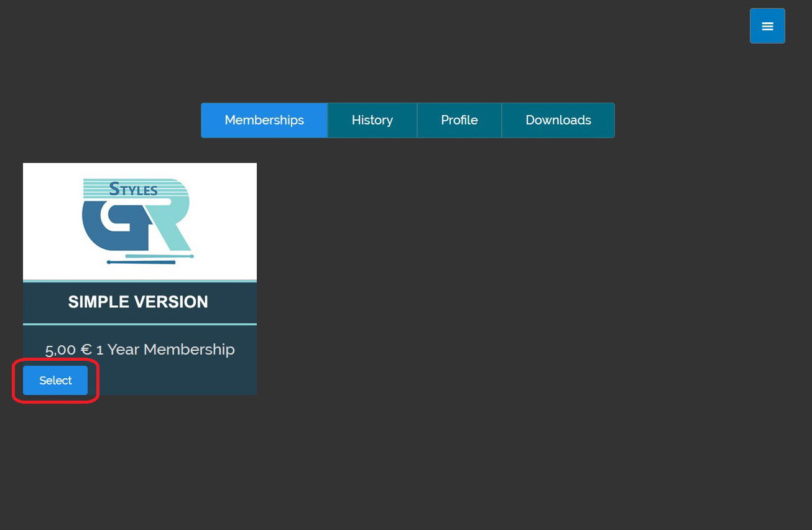The image size is (812, 530).
Task: Click the three-line icon in blue button
Action: 767,26
